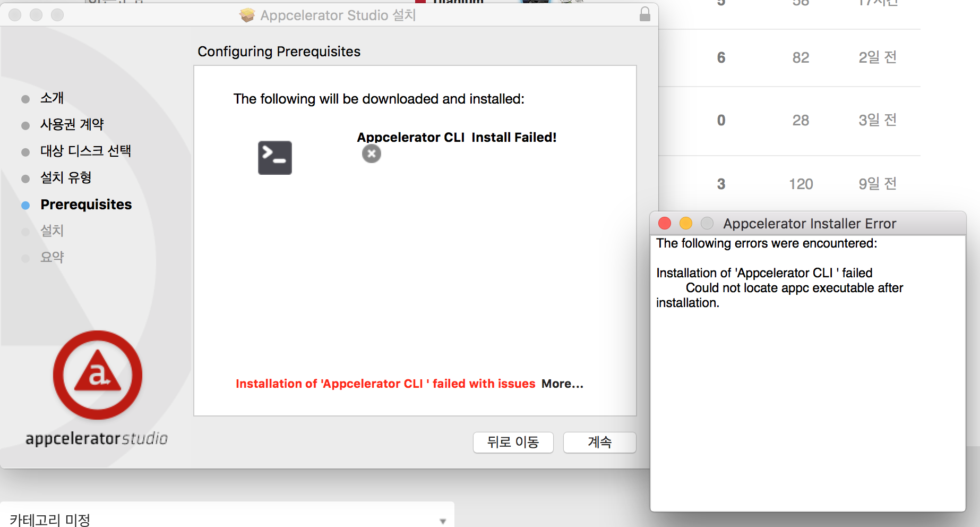980x527 pixels.
Task: Click the lock icon in installer title bar
Action: click(645, 14)
